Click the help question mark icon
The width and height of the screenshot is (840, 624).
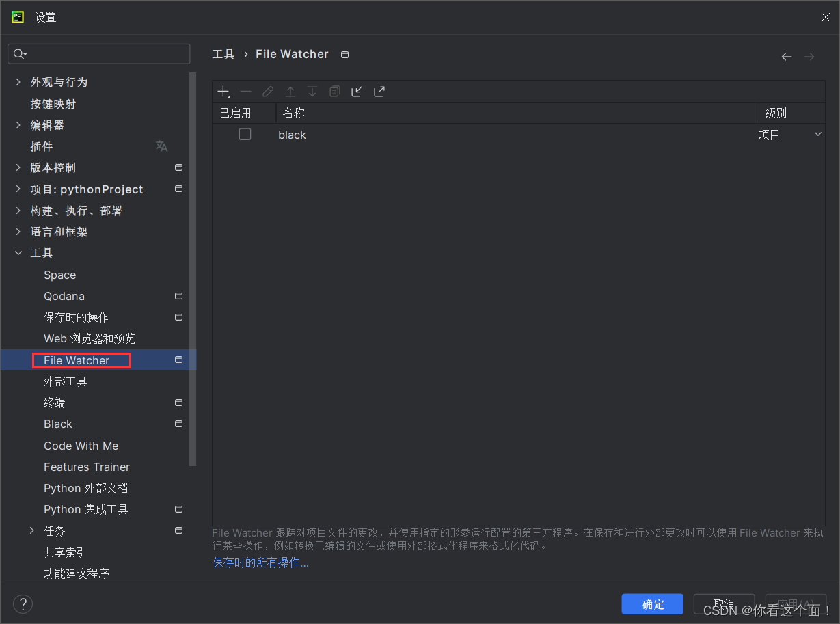[x=23, y=604]
